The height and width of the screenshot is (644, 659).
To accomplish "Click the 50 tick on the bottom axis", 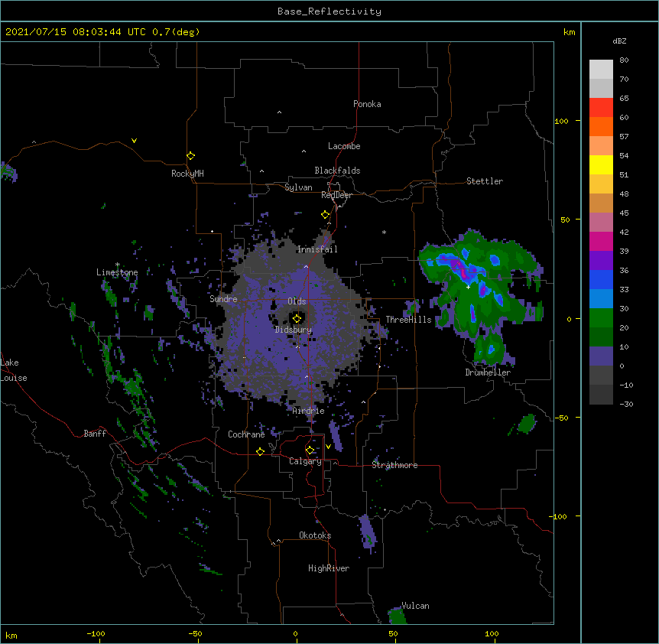I will coord(393,633).
